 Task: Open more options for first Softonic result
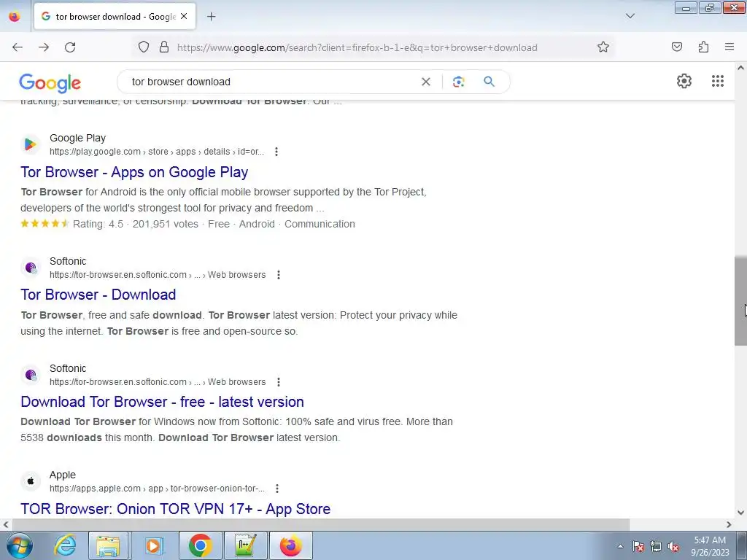click(x=279, y=275)
